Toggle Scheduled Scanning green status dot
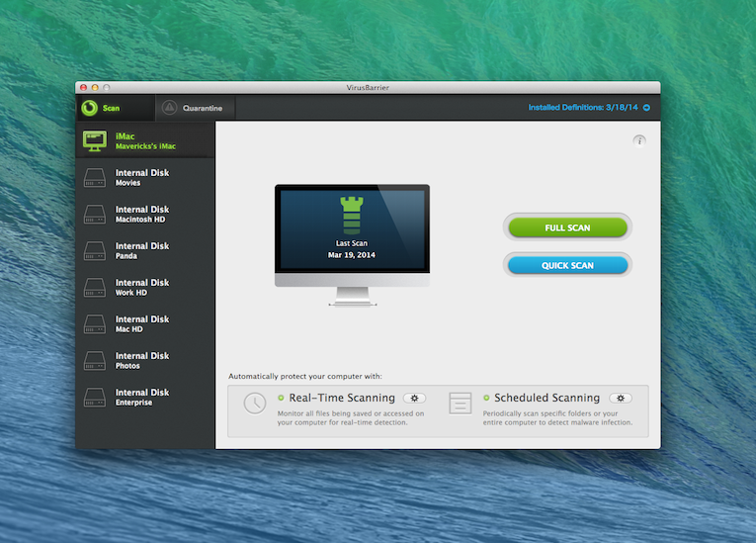 tap(486, 399)
